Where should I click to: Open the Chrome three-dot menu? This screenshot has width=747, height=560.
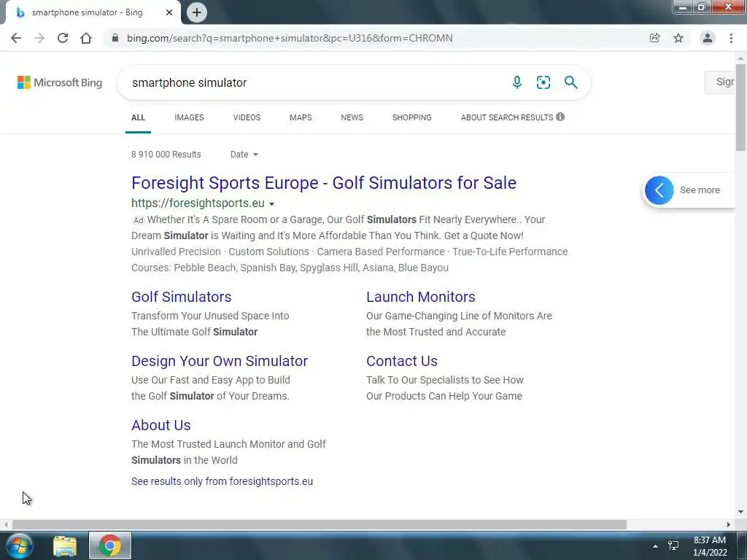[731, 38]
